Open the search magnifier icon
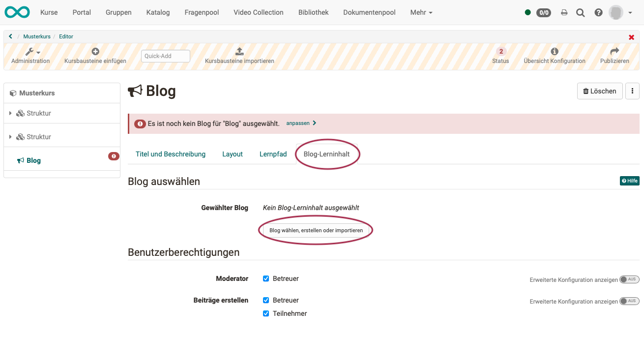Viewport: 644px width, 338px height. 581,12
